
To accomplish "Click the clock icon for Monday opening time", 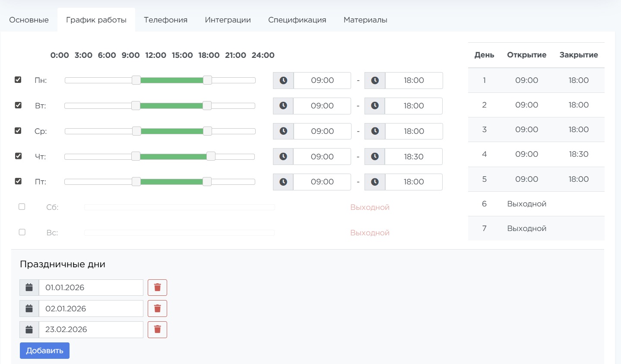I will pos(283,80).
